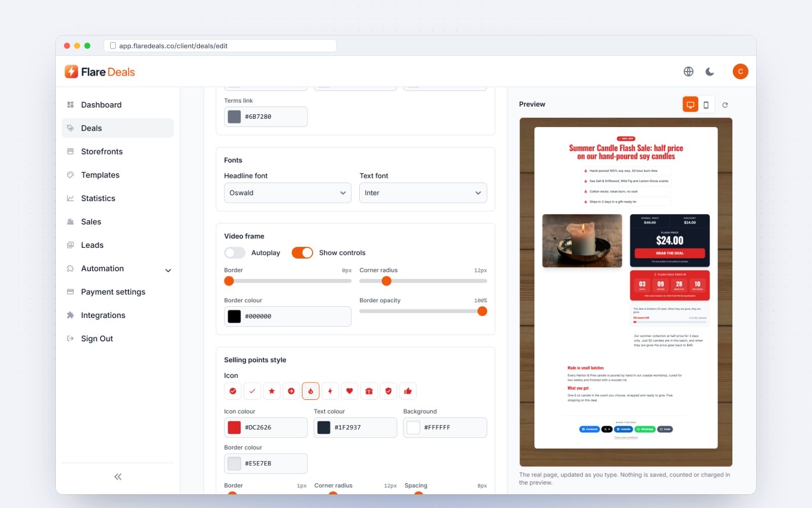Pick the lightning bolt selling point icon
Screen dimensions: 812x508
click(x=330, y=391)
